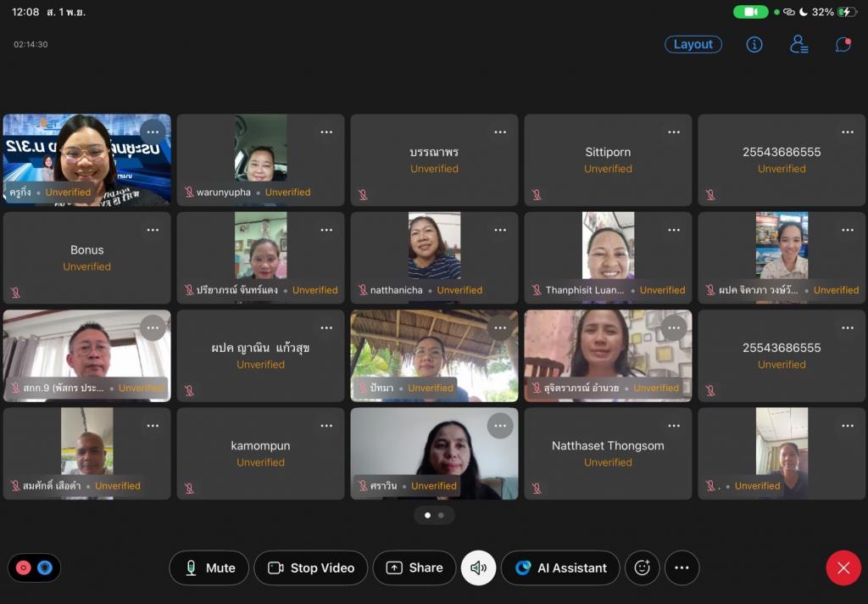Viewport: 868px width, 604px height.
Task: Mute the microphone
Action: pos(209,568)
